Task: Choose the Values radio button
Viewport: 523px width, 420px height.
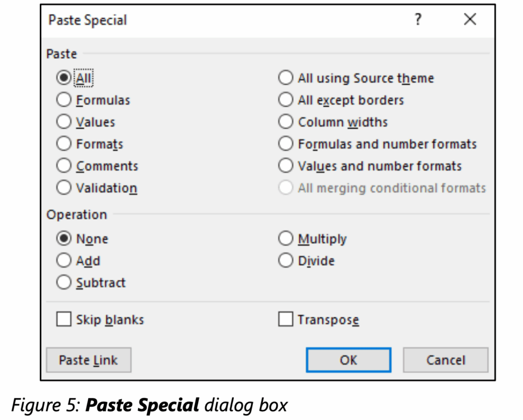Action: [64, 122]
